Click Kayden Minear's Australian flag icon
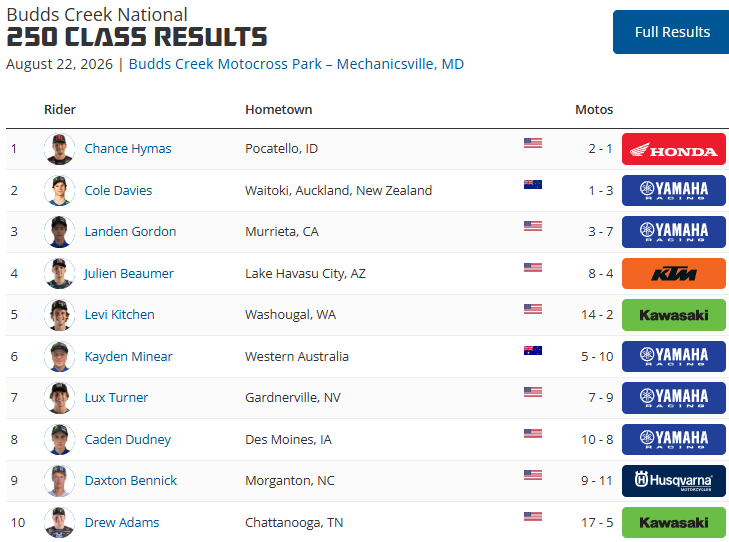 (x=533, y=350)
